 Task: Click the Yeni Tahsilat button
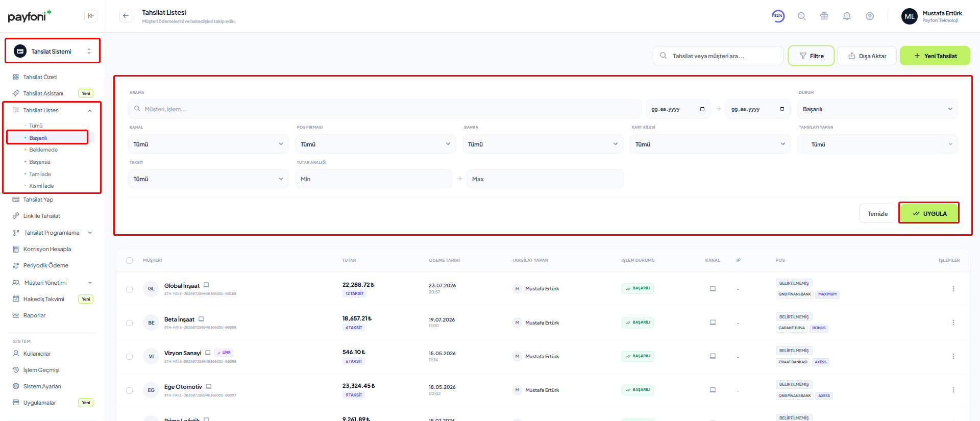point(935,56)
